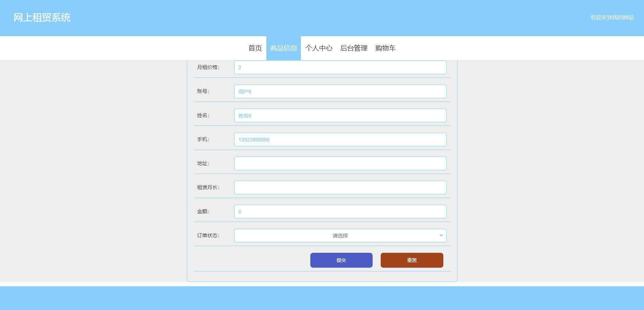Click the 租赁月长 label text
This screenshot has height=310, width=644.
[208, 187]
